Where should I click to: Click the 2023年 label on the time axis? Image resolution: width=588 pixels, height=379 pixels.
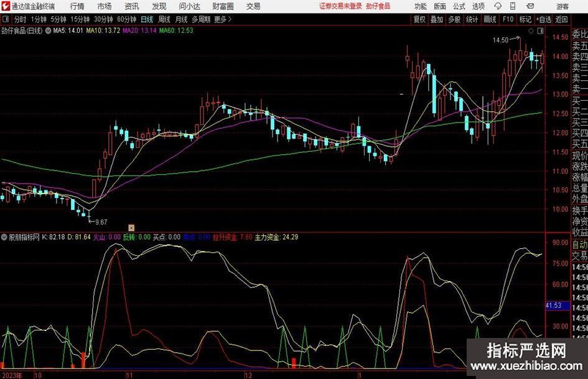pyautogui.click(x=12, y=375)
